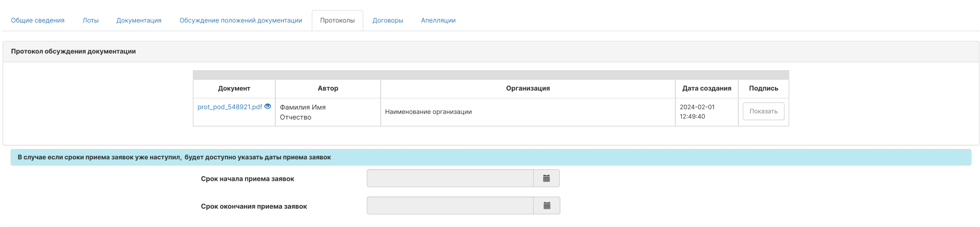This screenshot has width=980, height=227.
Task: Open the Лоты tab
Action: click(x=91, y=20)
